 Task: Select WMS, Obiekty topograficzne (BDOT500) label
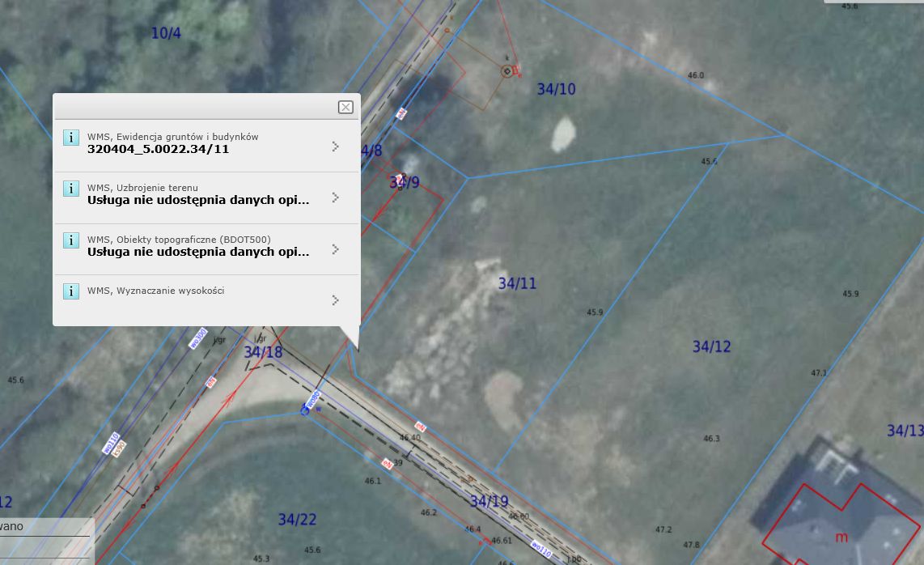coord(179,240)
